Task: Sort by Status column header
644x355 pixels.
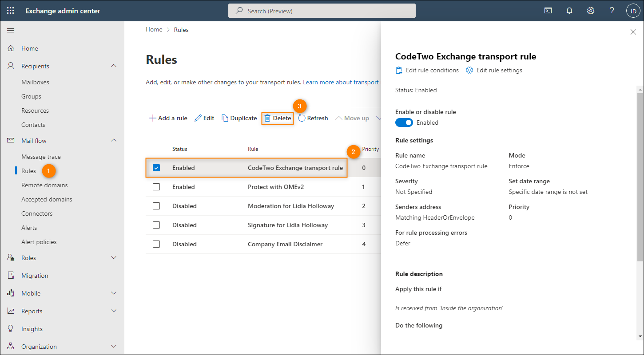Action: pos(180,149)
